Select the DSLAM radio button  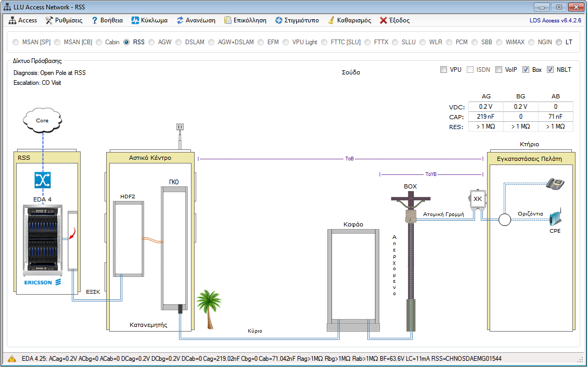(180, 42)
